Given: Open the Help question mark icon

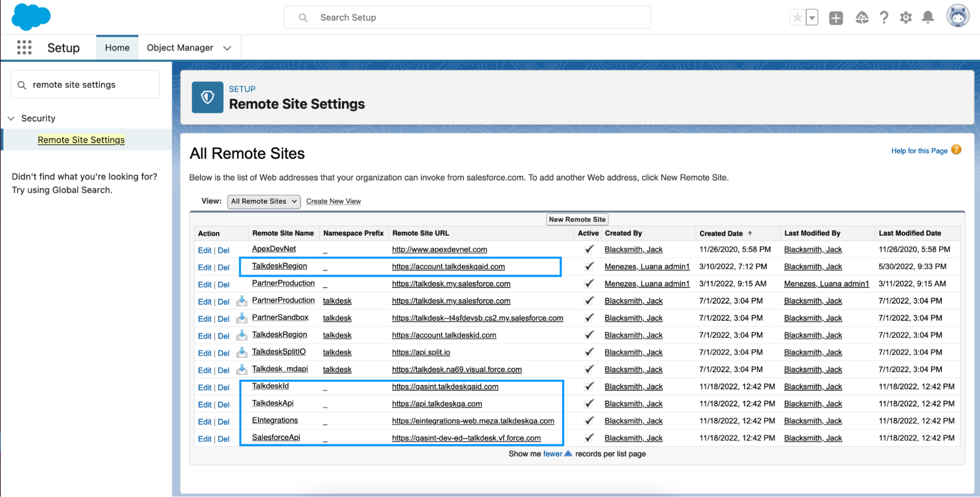Looking at the screenshot, I should [x=884, y=18].
